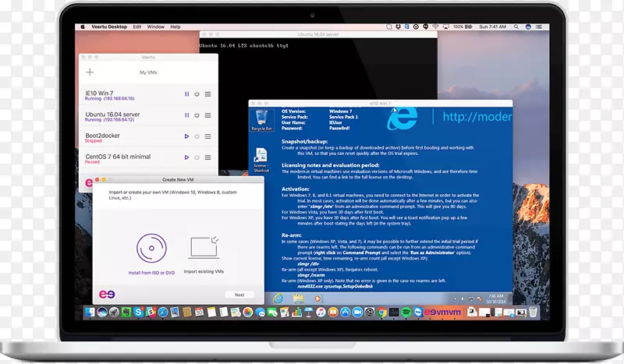
Task: Select the IE10 Win 7 entry in My VMs
Action: (x=148, y=95)
